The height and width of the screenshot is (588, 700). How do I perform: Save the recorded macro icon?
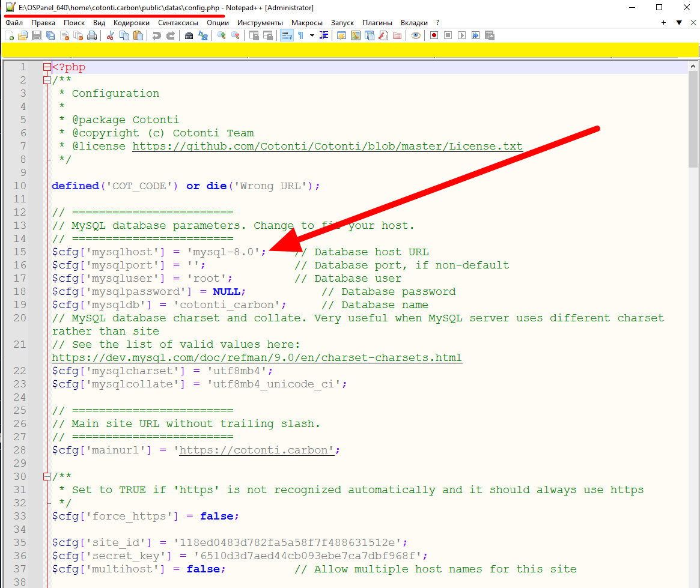tap(489, 35)
